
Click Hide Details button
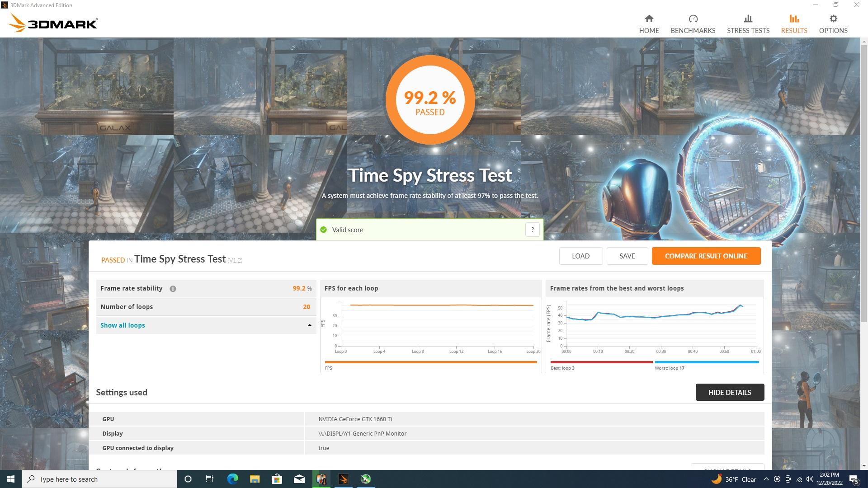click(x=729, y=392)
